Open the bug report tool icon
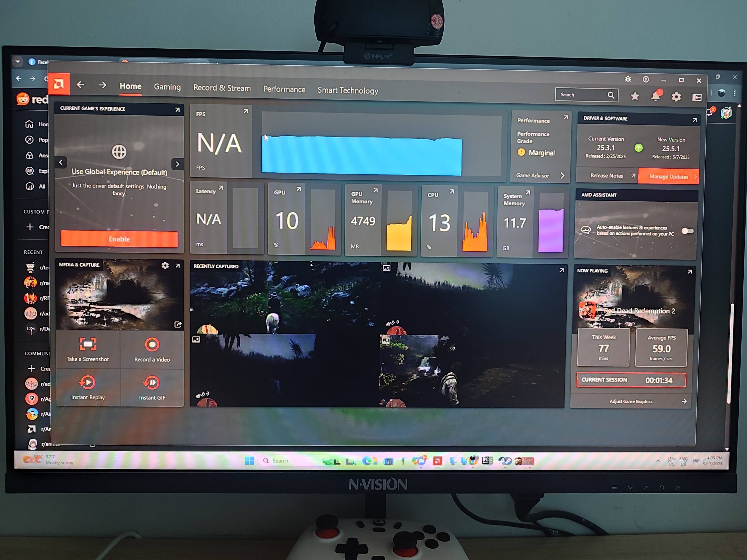747x560 pixels. coord(628,79)
